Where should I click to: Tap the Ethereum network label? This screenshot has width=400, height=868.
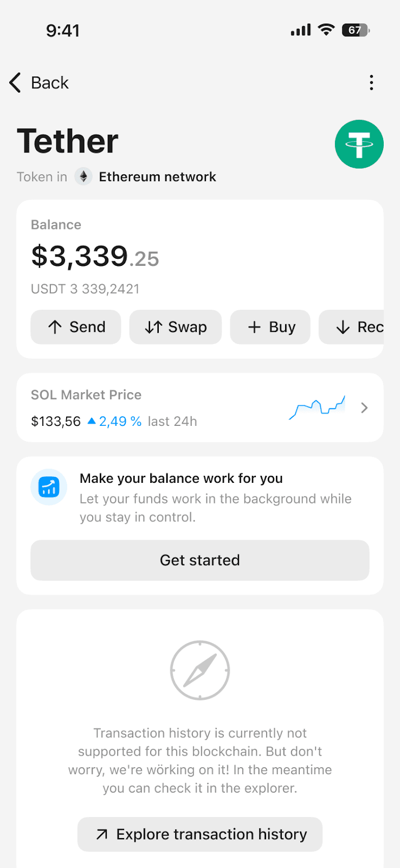pyautogui.click(x=157, y=177)
